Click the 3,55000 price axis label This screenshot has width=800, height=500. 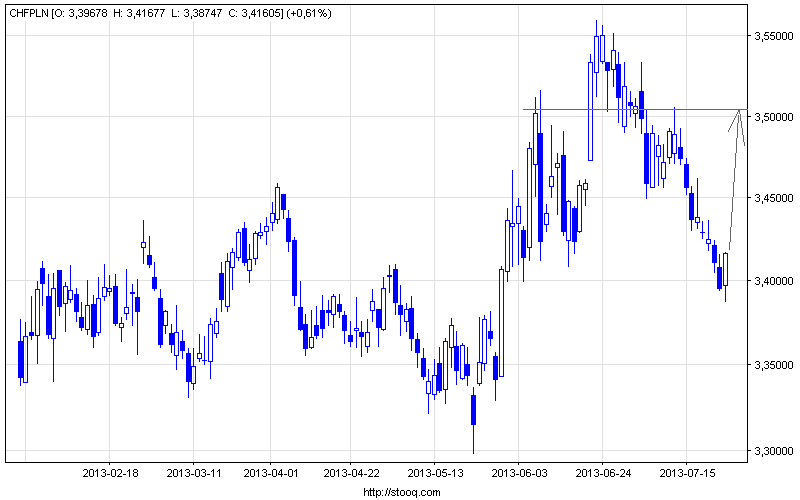pyautogui.click(x=774, y=36)
